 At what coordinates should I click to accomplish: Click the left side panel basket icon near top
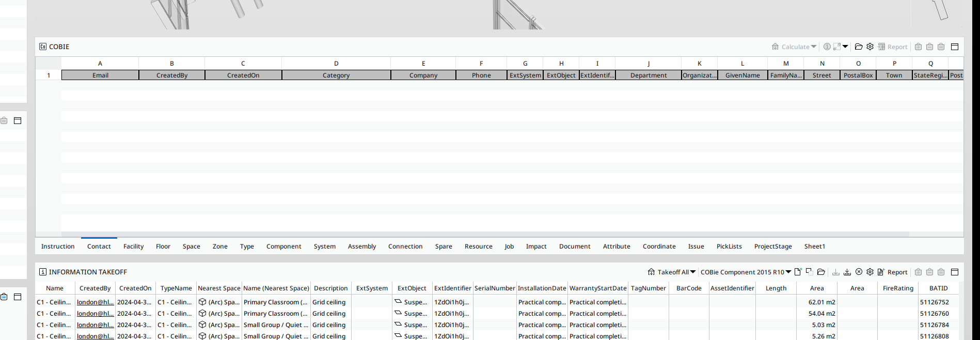click(4, 120)
